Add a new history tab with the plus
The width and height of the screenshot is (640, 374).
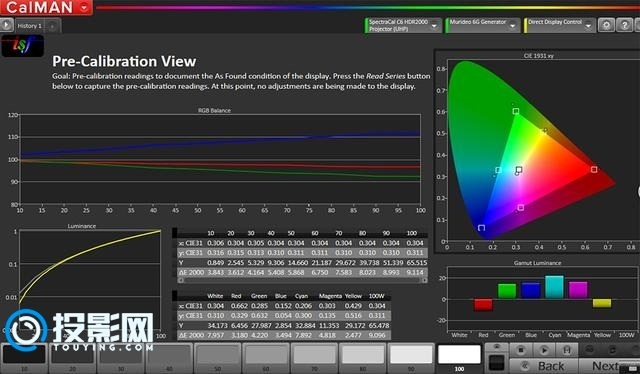[52, 26]
